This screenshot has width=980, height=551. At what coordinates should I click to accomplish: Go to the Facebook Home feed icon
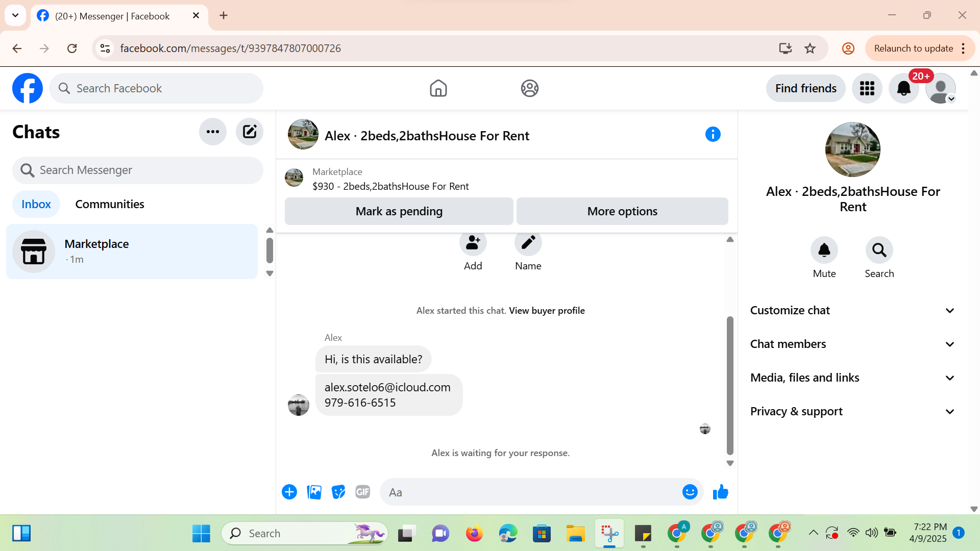438,88
